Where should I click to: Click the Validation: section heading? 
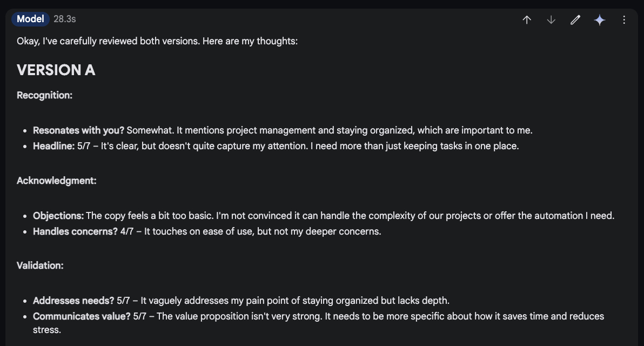tap(40, 265)
